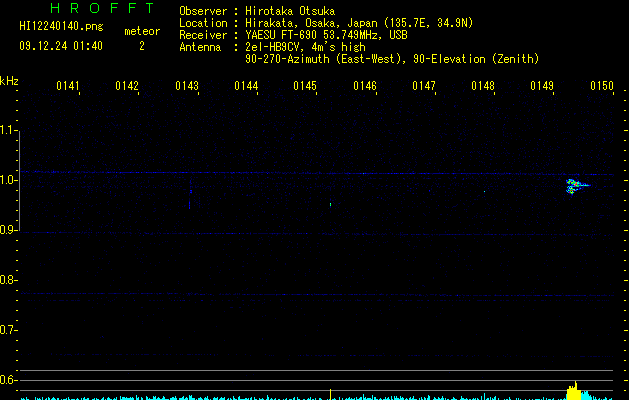Click the 90-270-Azimuth orientation line
Image resolution: width=629 pixels, height=400 pixels.
pos(392,59)
